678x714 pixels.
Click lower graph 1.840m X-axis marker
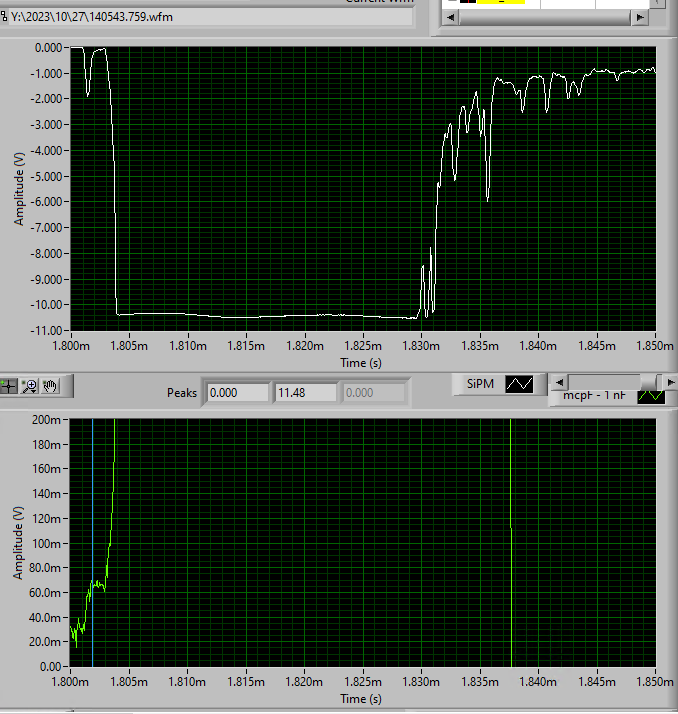click(x=538, y=682)
